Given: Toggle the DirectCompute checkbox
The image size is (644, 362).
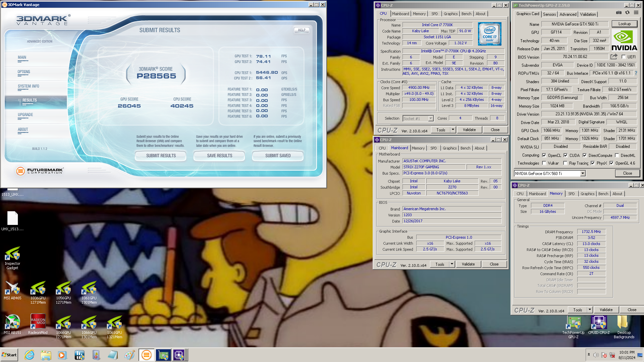Looking at the screenshot, I should tap(585, 155).
